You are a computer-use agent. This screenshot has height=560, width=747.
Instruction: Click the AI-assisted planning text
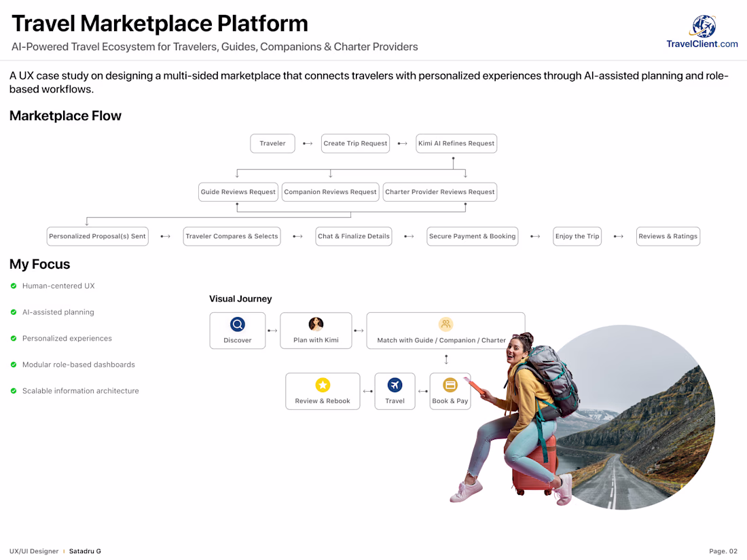click(58, 312)
